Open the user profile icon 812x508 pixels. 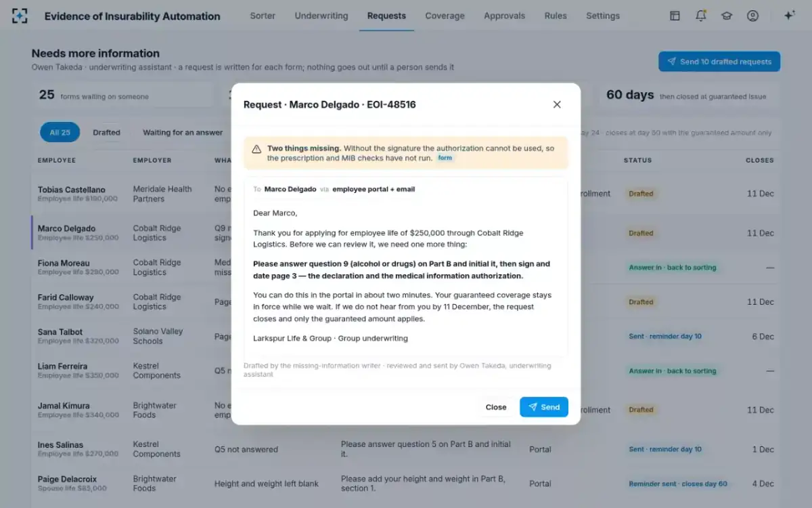click(752, 16)
